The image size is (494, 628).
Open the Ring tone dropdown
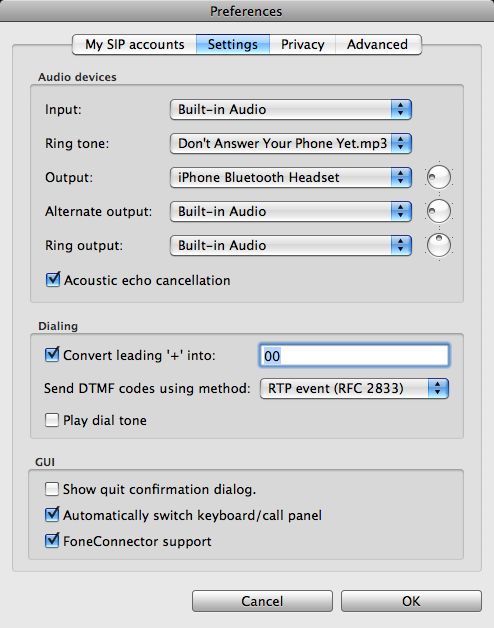coord(291,143)
